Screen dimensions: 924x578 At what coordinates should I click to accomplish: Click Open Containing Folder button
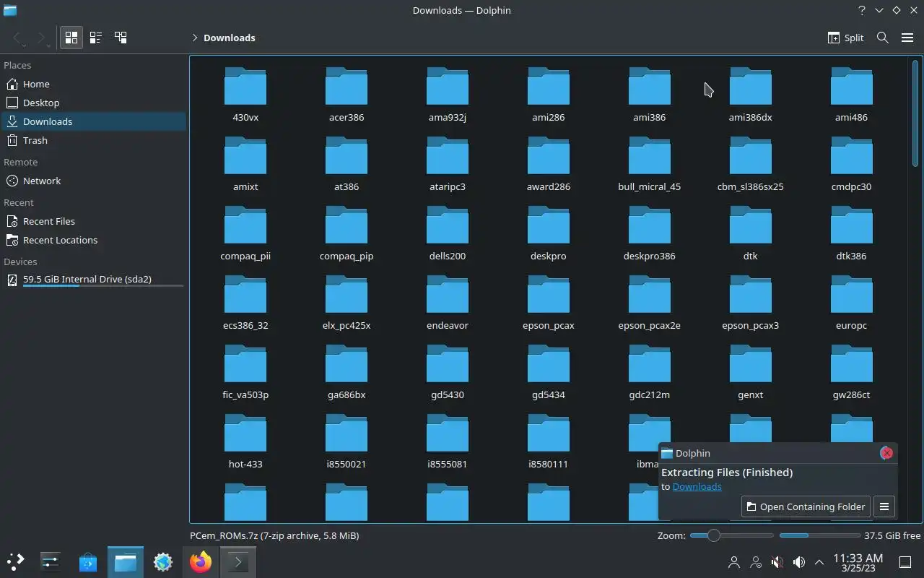(x=805, y=506)
